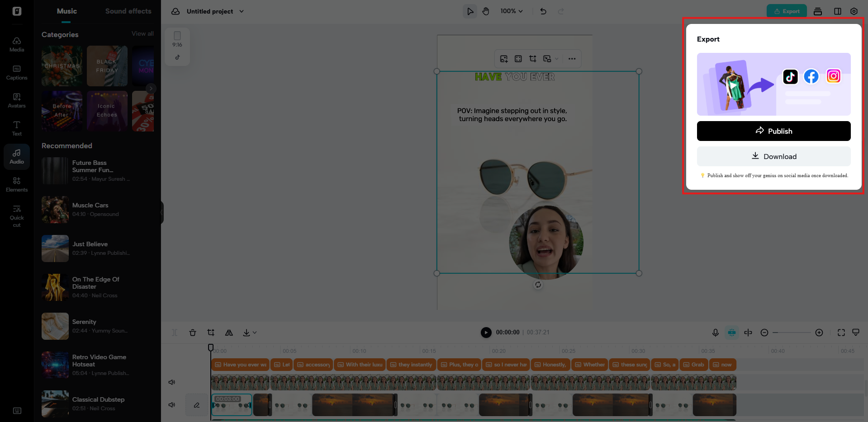Select the Captions tool in the sidebar
Viewport: 868px width, 422px height.
(16, 72)
